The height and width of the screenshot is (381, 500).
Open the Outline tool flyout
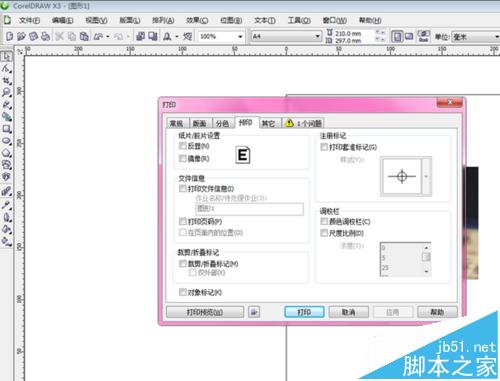pyautogui.click(x=6, y=217)
